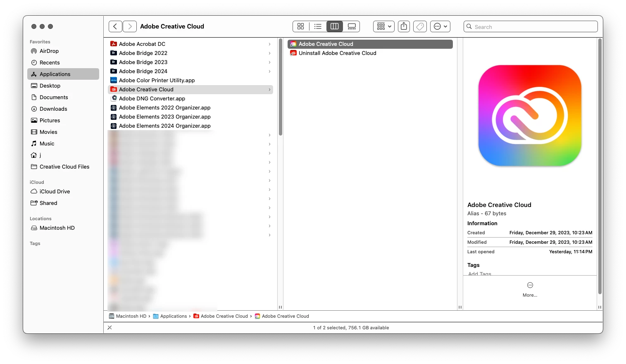This screenshot has width=626, height=364.
Task: Click the Adobe Bridge 2022 folder icon
Action: pyautogui.click(x=114, y=53)
